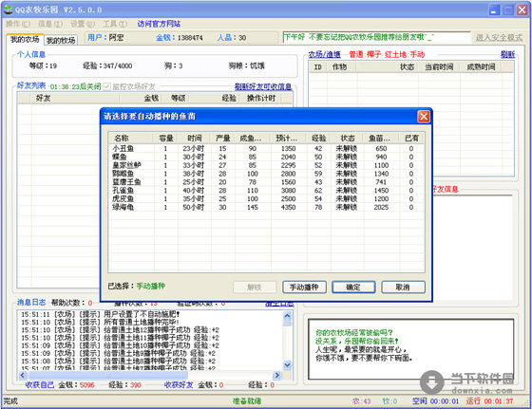Viewport: 532px width, 409px height.
Task: Click the 准备就绪 status text
Action: [247, 401]
